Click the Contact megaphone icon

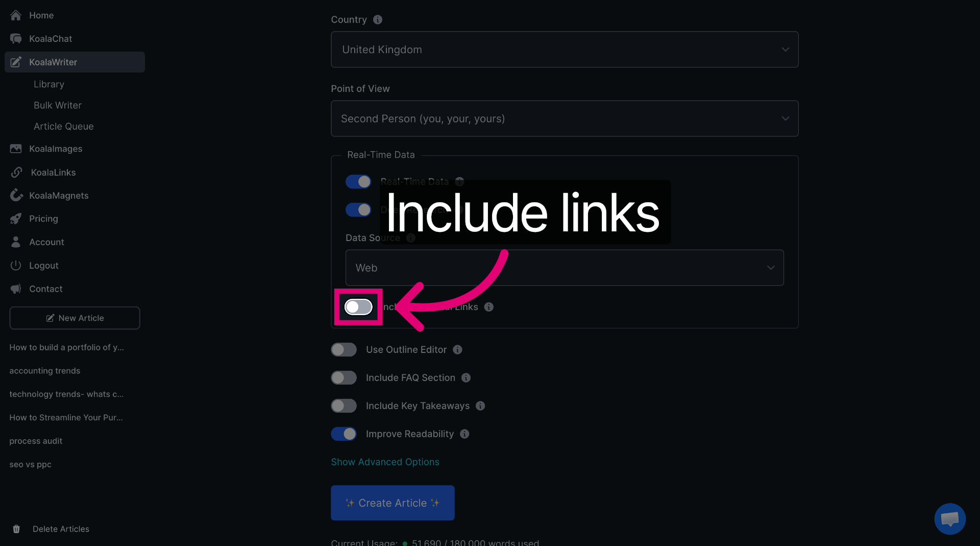pos(16,289)
